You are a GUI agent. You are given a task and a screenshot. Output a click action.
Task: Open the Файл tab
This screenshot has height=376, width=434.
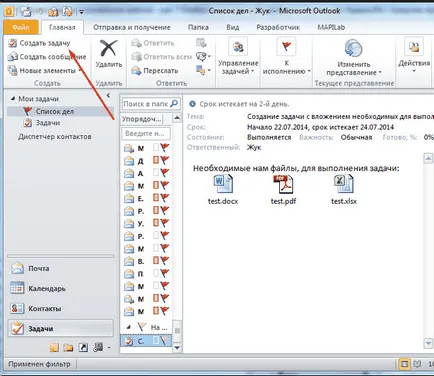point(21,27)
